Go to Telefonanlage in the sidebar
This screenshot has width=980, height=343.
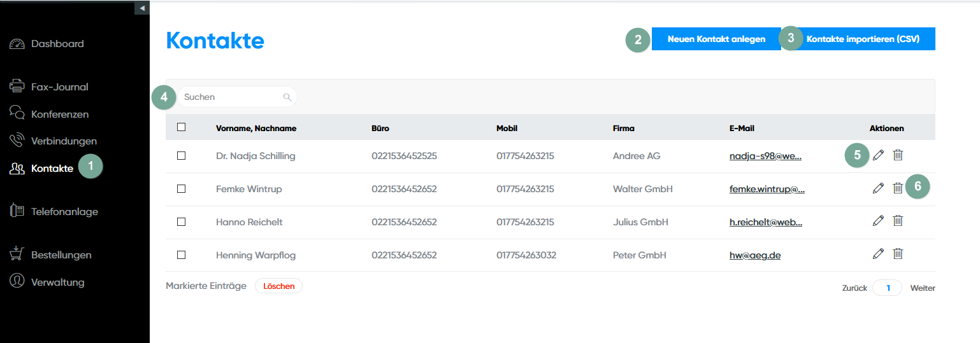(x=64, y=212)
